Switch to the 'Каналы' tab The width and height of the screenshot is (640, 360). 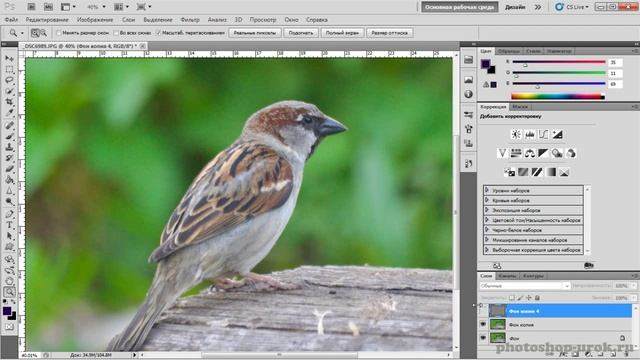(507, 276)
